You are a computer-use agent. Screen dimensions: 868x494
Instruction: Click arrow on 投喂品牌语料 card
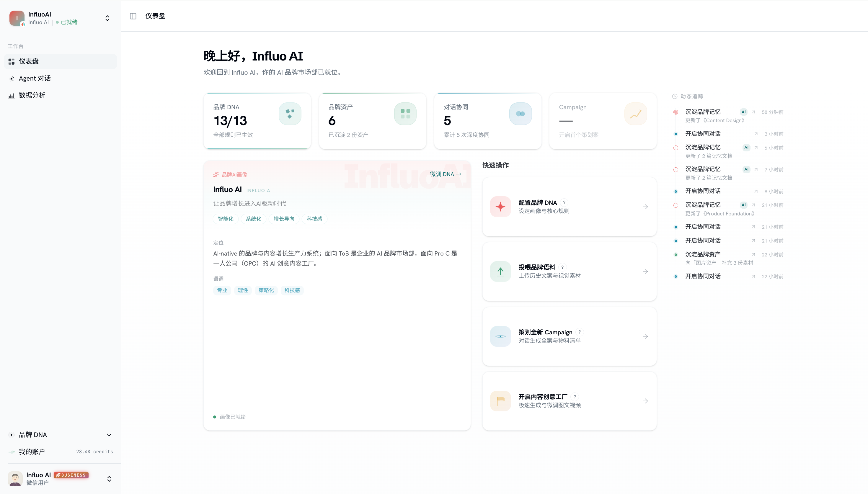(645, 271)
